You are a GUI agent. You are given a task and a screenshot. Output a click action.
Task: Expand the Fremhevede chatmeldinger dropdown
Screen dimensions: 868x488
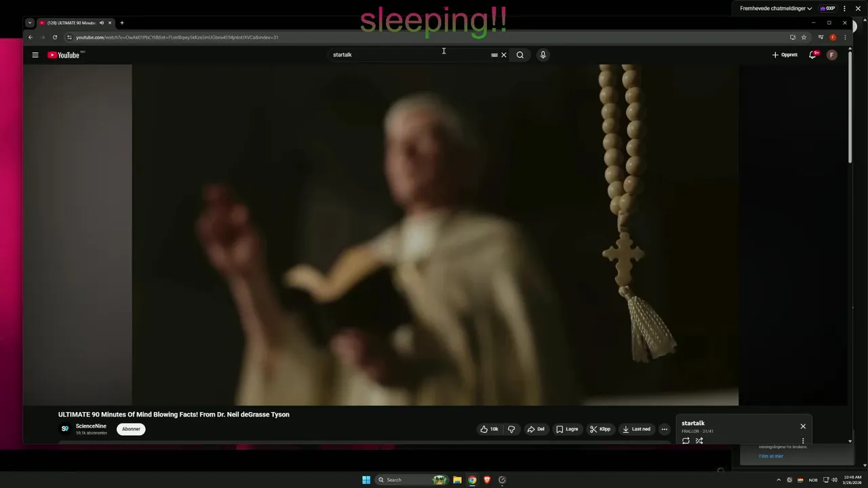point(776,8)
